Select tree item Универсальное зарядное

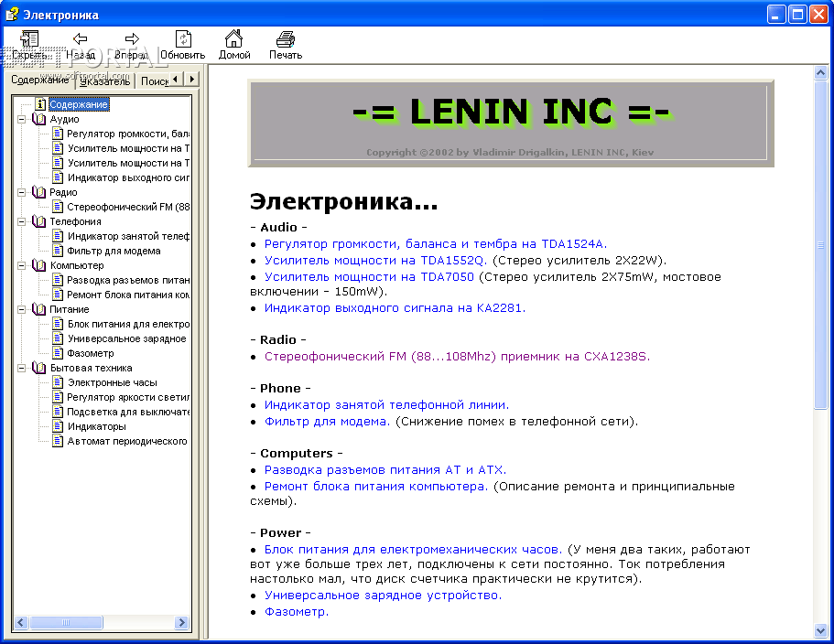click(x=126, y=338)
